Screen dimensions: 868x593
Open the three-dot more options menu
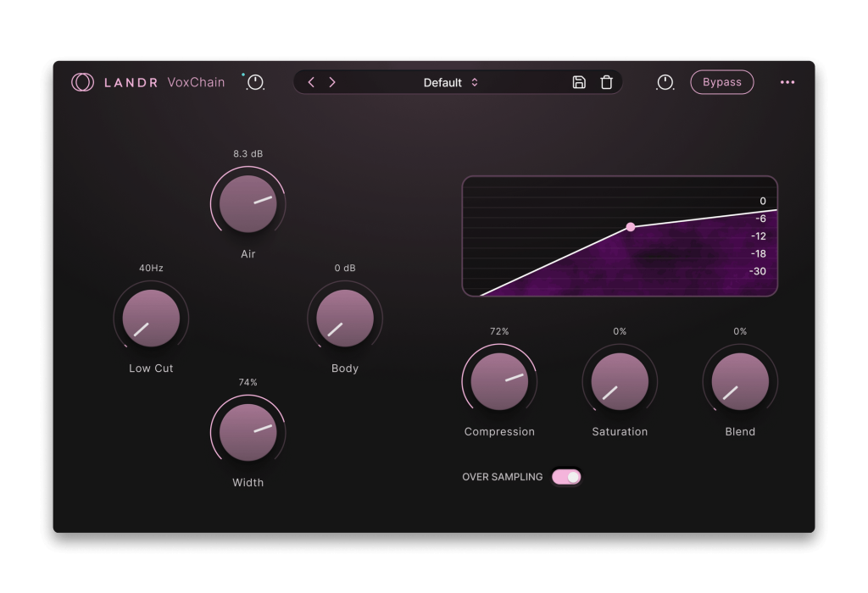coord(787,82)
